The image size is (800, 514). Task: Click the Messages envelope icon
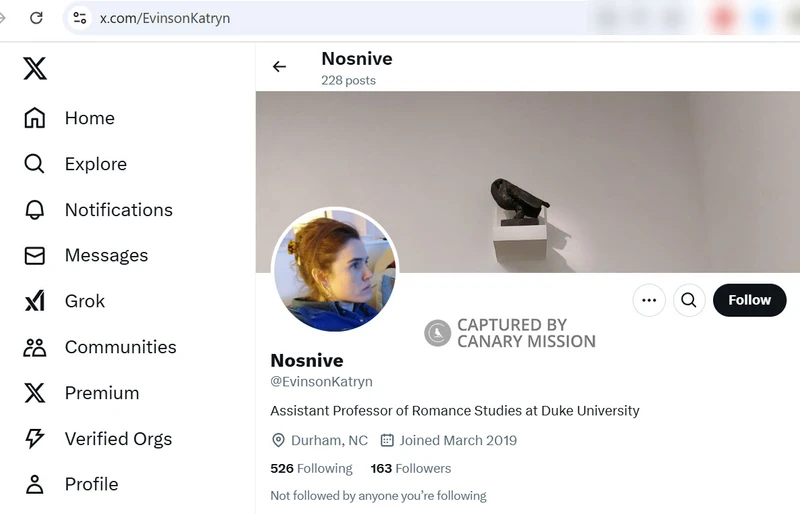pos(35,255)
